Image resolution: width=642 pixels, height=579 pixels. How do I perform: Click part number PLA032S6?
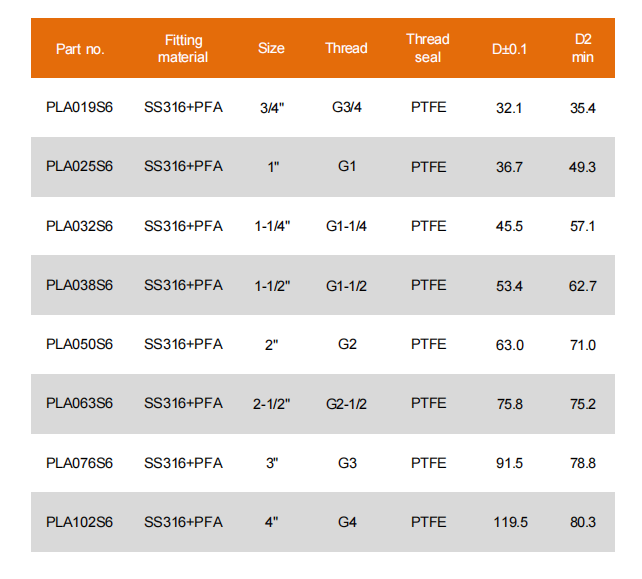click(x=80, y=226)
